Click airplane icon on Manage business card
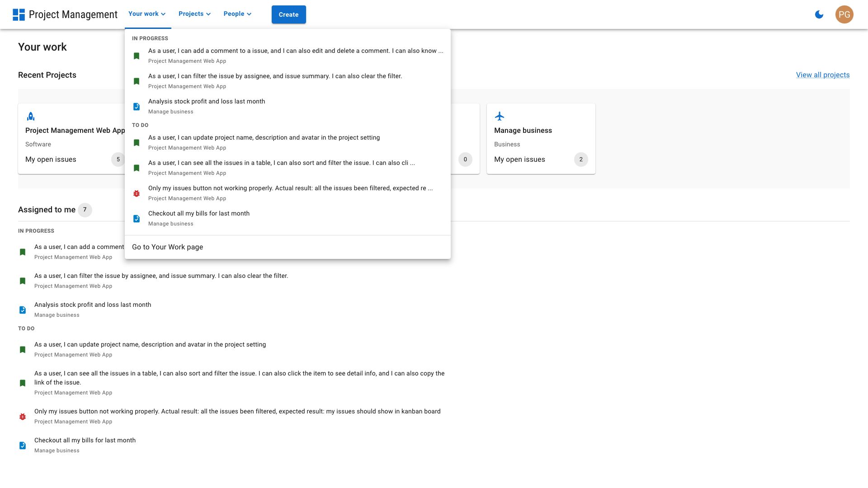This screenshot has width=868, height=488. [x=500, y=116]
